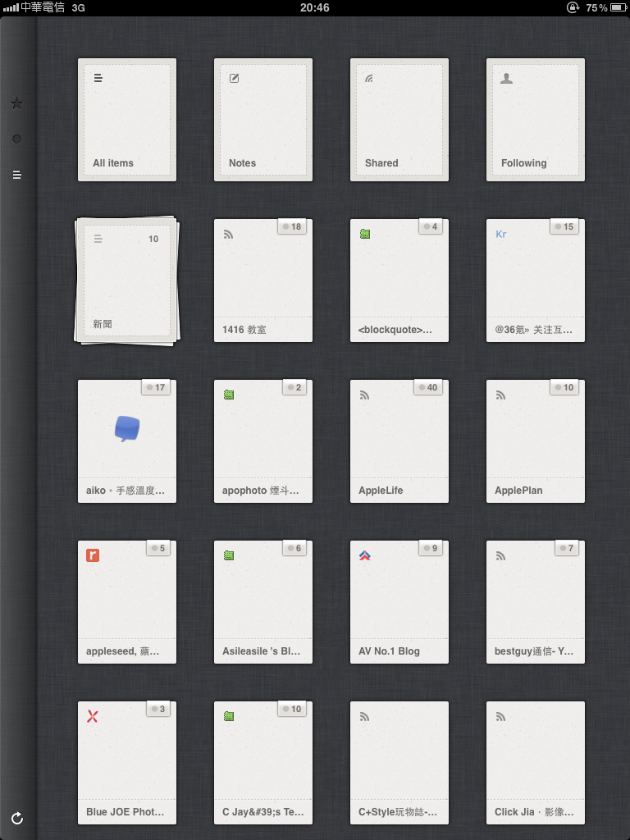Open the Following card

tap(536, 120)
